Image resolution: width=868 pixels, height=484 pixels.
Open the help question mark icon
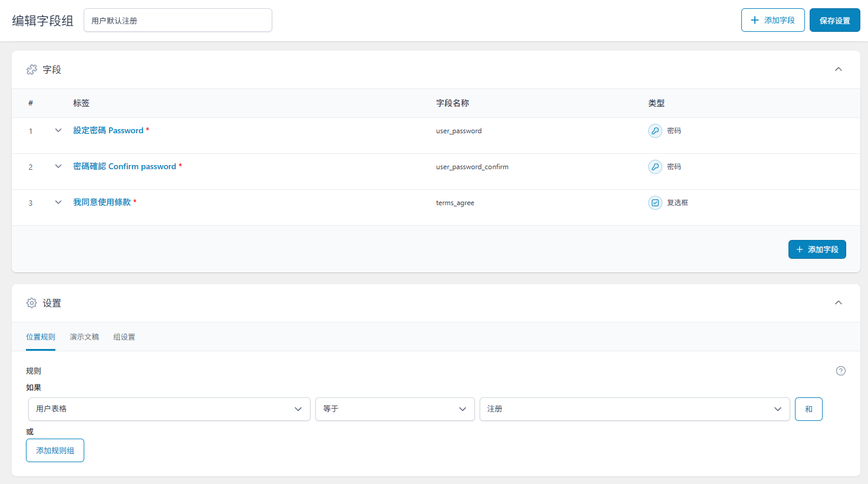(x=840, y=371)
